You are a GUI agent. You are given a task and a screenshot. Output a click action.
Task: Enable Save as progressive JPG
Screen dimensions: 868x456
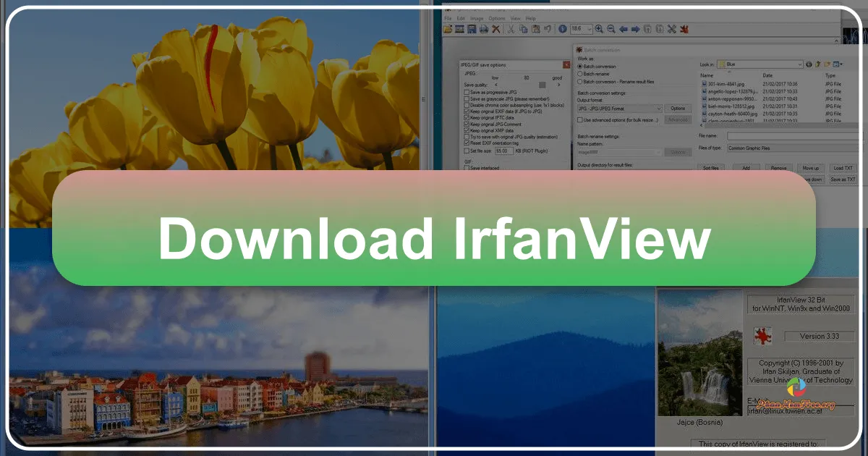click(467, 92)
